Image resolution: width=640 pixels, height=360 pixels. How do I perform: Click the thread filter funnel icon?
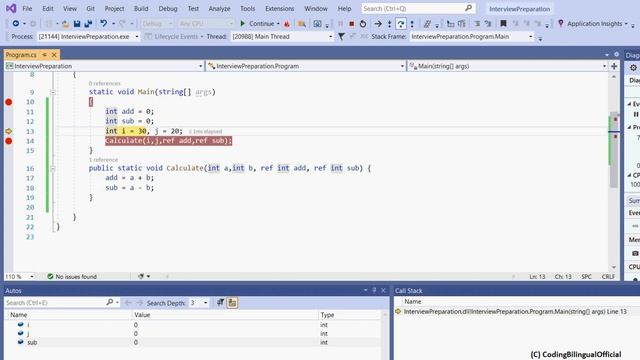[341, 36]
